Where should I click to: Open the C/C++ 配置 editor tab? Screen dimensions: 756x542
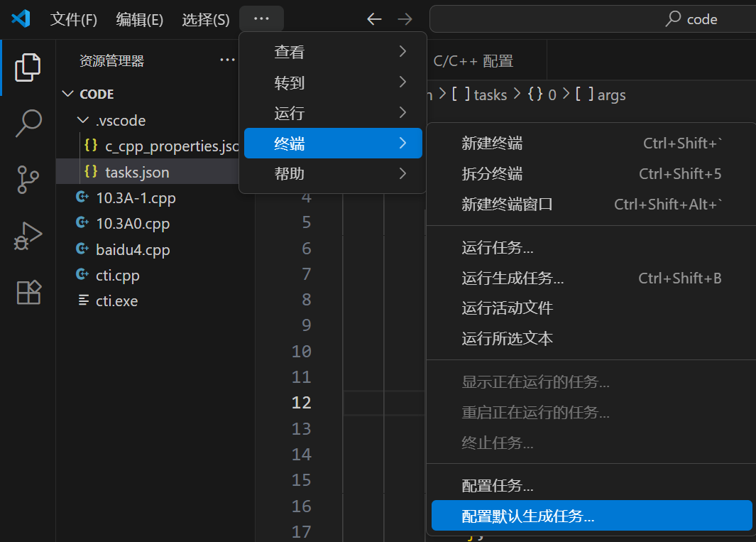pyautogui.click(x=473, y=61)
